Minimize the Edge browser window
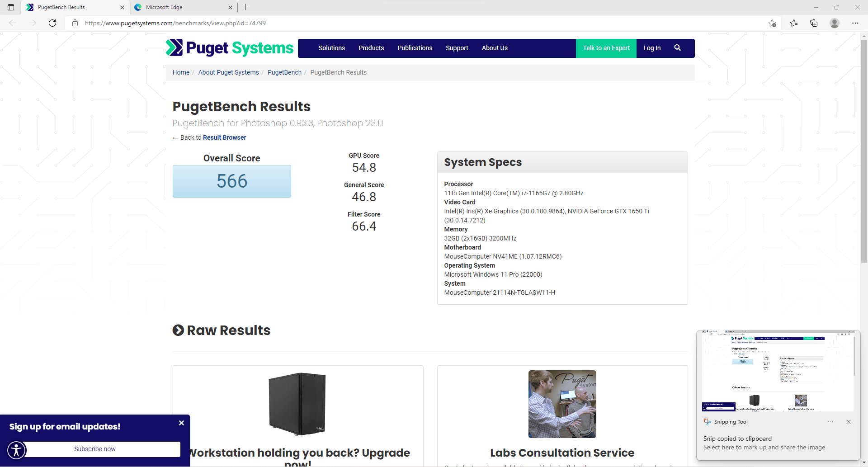Screen dimensions: 868x467 pyautogui.click(x=816, y=7)
